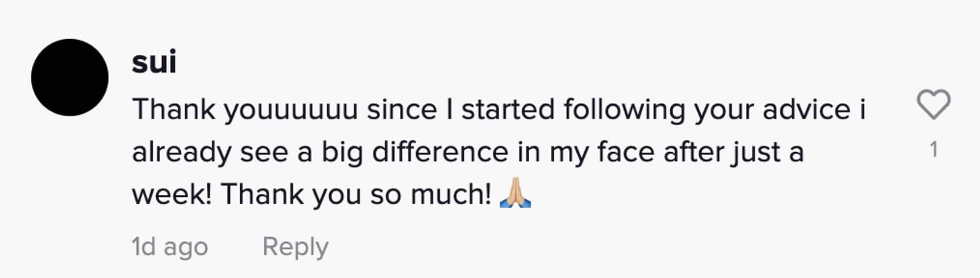Click the word "following" in the comment
This screenshot has width=980, height=278.
coord(624,109)
